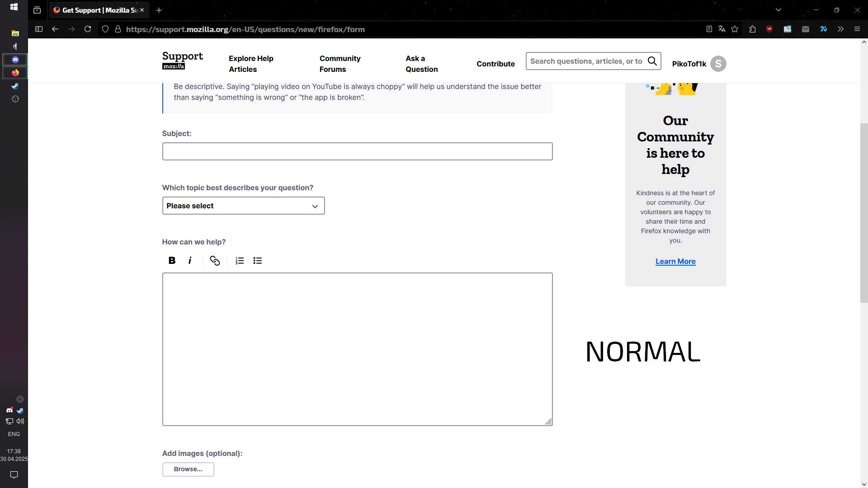Viewport: 868px width, 488px height.
Task: Click the Browse... button to add images
Action: click(188, 469)
